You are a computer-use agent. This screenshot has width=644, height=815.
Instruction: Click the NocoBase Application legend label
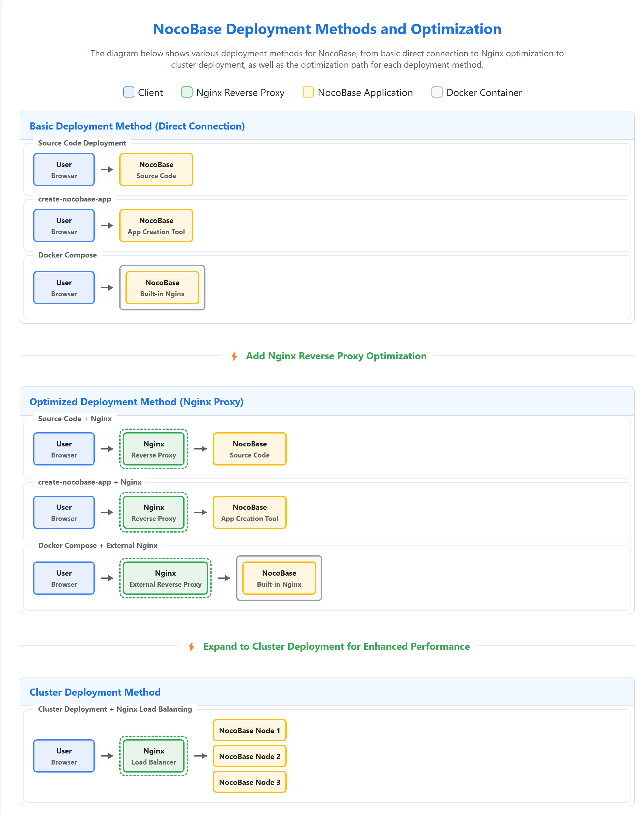[x=365, y=93]
